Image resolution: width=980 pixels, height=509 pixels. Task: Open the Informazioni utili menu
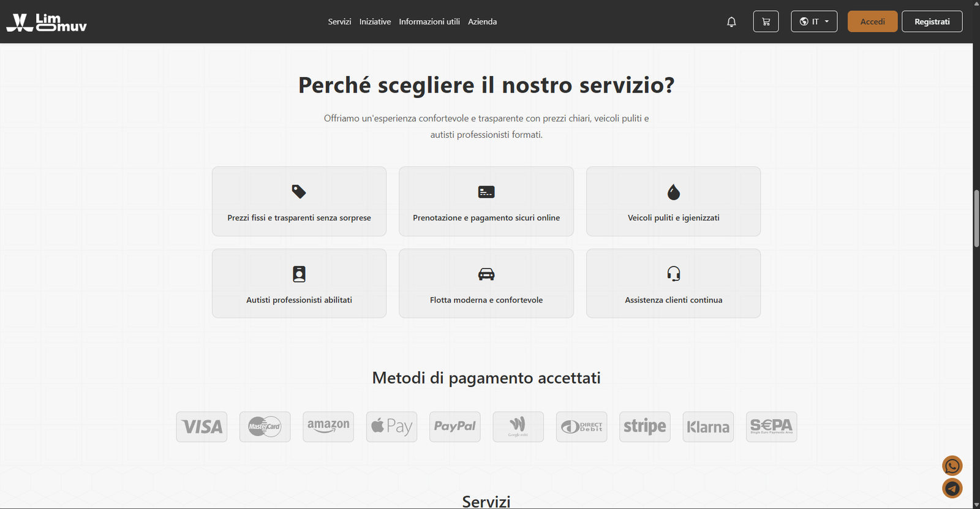429,21
